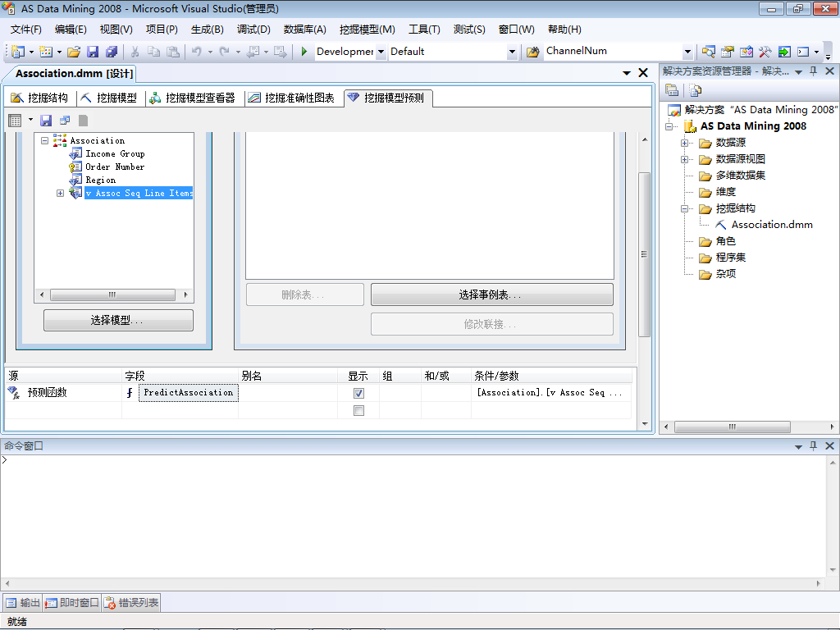The image size is (840, 630).
Task: Click the designer pane vertical scrollbar thumb
Action: [645, 254]
